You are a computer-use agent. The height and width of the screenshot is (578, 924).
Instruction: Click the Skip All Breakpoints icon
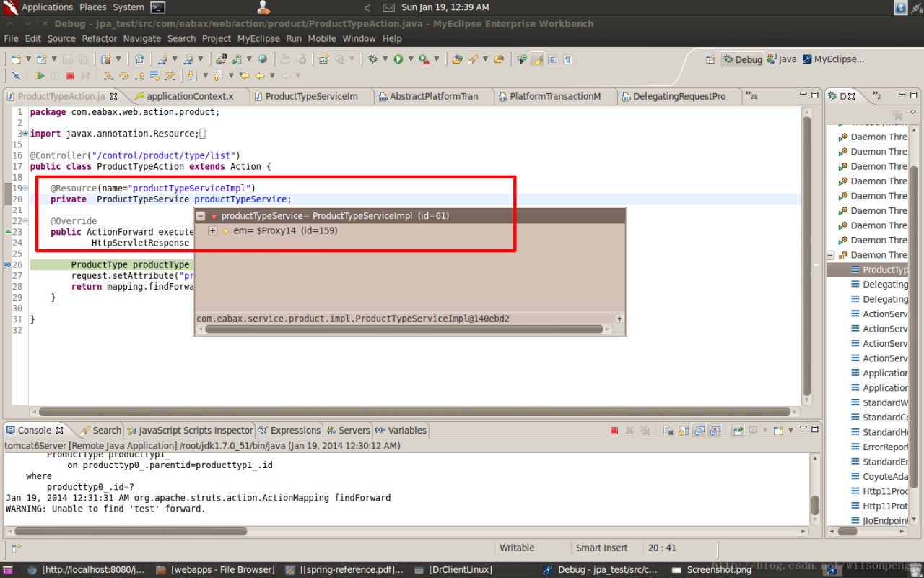16,76
